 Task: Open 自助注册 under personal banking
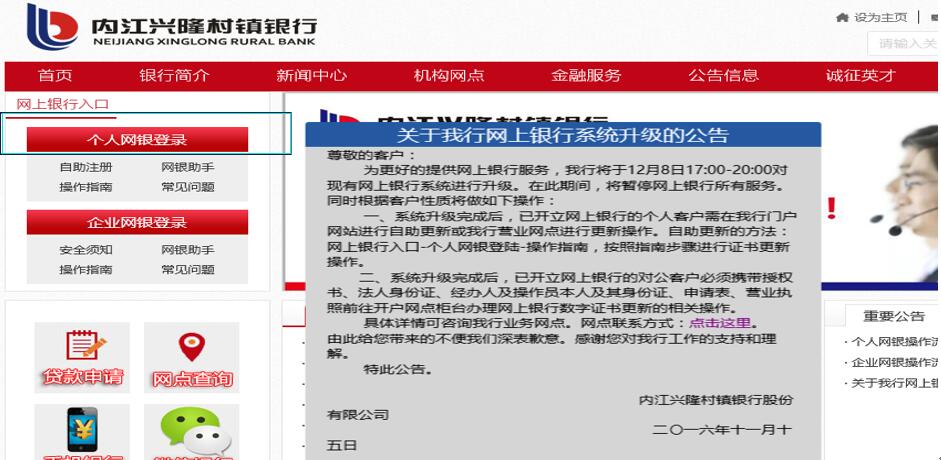pyautogui.click(x=86, y=167)
